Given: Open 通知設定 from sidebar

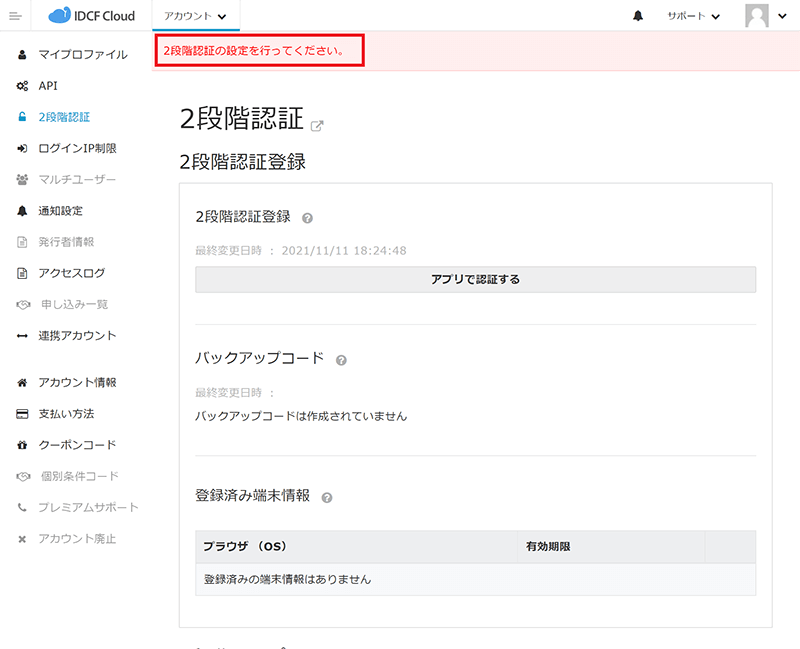Looking at the screenshot, I should (60, 211).
